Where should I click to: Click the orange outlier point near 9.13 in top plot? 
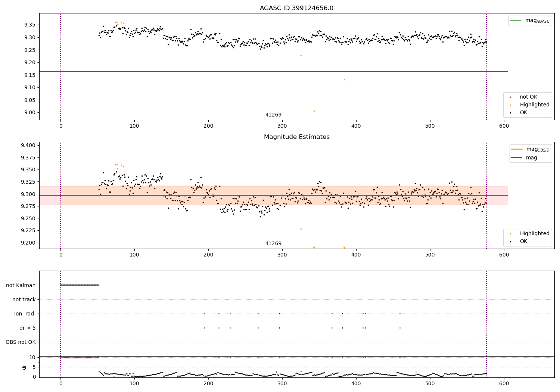point(344,80)
